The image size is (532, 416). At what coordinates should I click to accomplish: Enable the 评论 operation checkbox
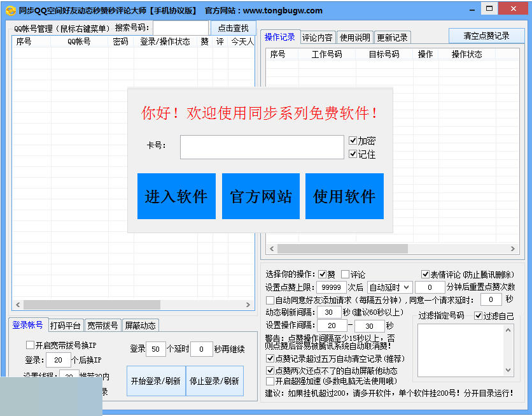[x=346, y=275]
